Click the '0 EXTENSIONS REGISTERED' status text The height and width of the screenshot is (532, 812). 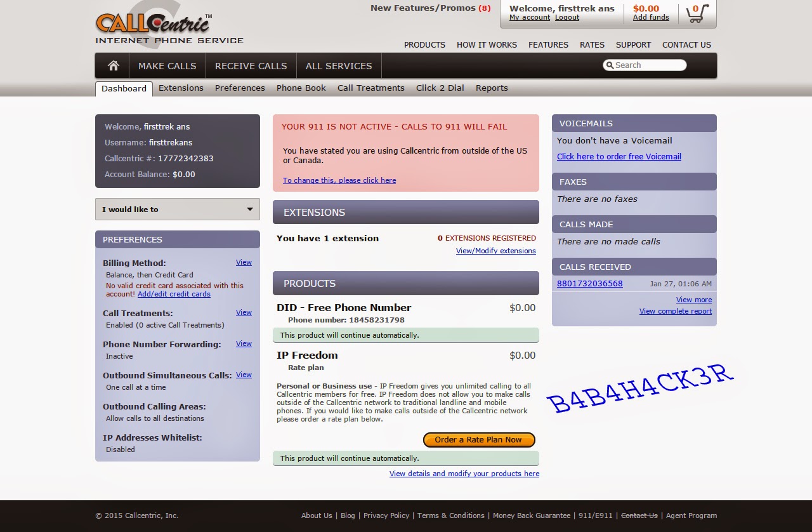pyautogui.click(x=487, y=238)
